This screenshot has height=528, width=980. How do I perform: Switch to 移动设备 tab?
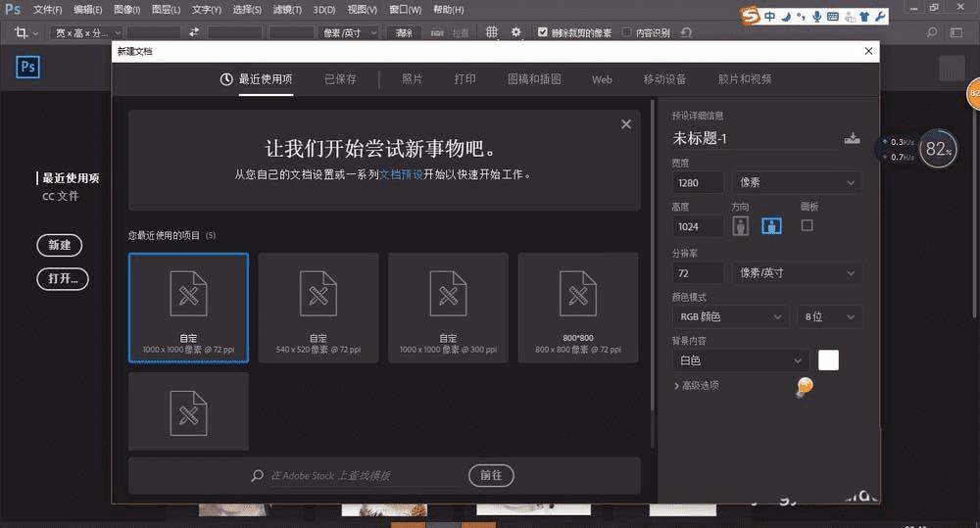point(665,79)
